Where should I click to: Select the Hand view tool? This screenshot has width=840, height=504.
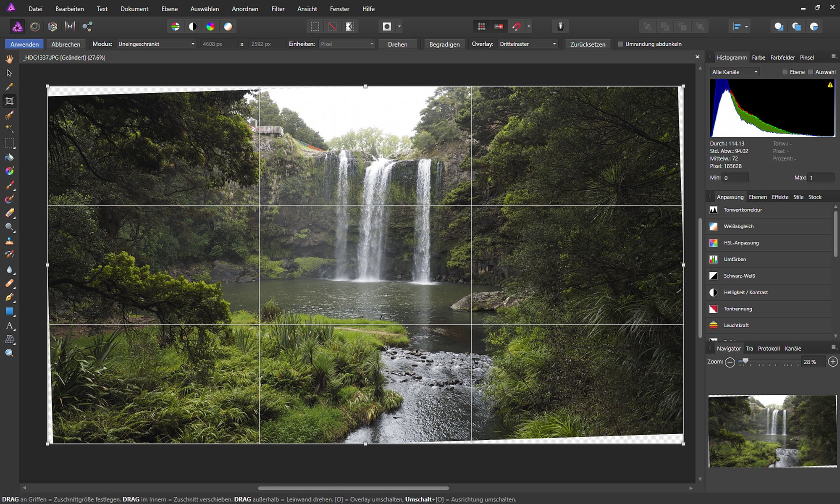(x=9, y=59)
